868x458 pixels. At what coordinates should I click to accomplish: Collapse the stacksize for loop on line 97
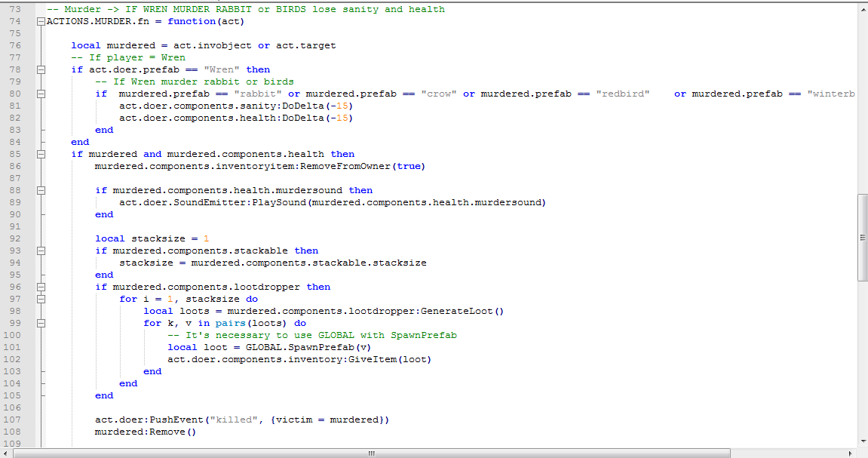click(40, 299)
